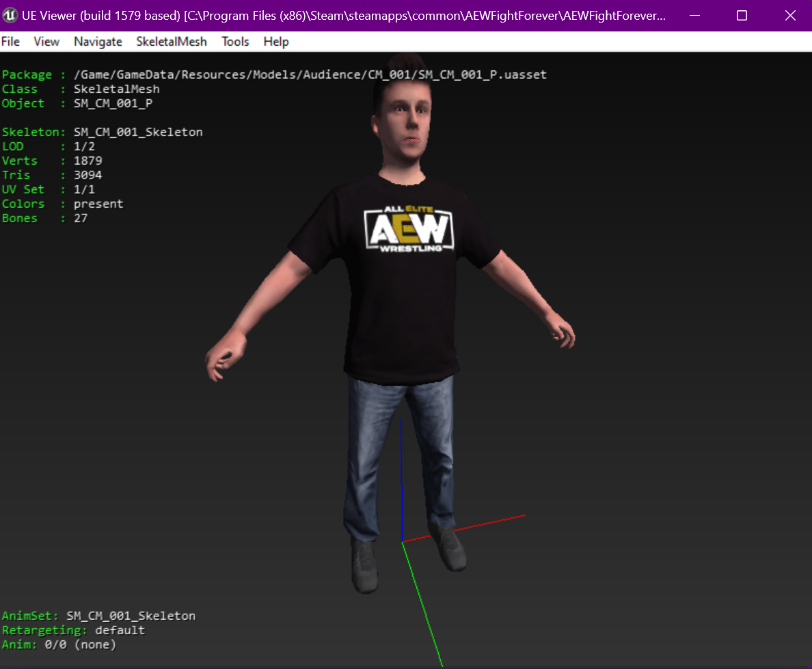Click the Object value SM_CM_001_P
This screenshot has height=669, width=812.
[x=113, y=104]
